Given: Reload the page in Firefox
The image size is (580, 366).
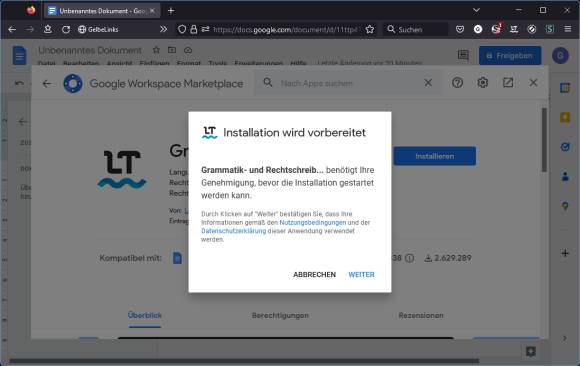Looking at the screenshot, I should tap(66, 29).
